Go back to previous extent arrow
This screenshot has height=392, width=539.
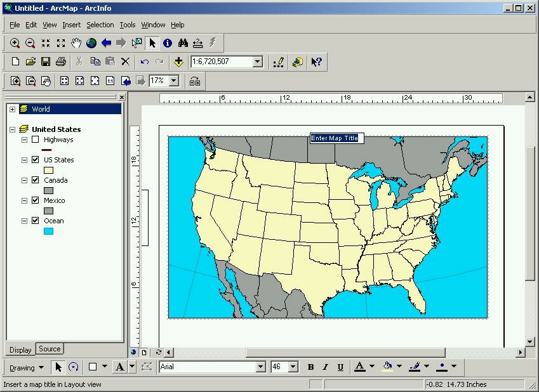click(106, 43)
